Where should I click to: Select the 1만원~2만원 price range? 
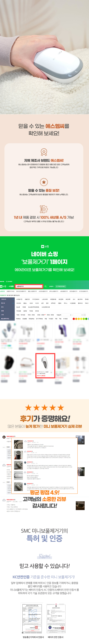31,315
